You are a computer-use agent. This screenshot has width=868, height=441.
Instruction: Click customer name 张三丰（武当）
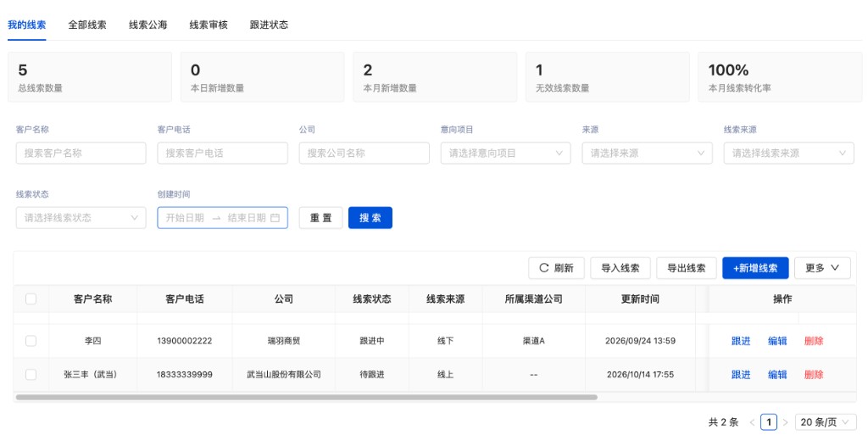(93, 375)
